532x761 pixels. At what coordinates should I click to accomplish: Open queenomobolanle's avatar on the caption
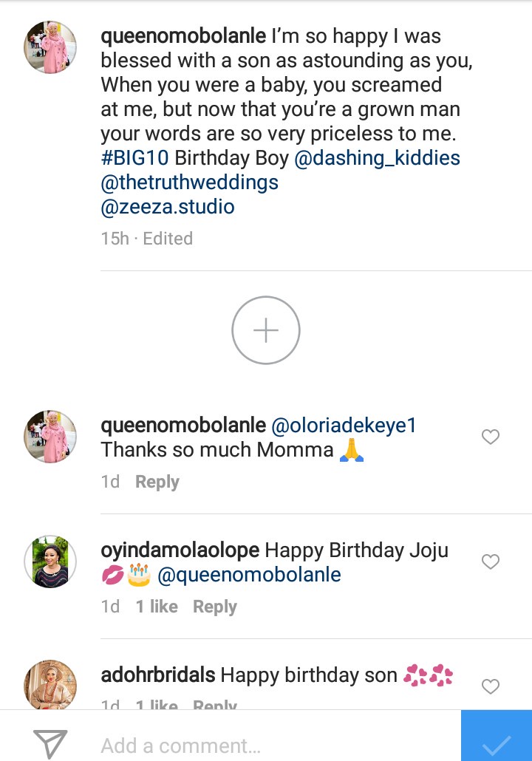coord(50,47)
